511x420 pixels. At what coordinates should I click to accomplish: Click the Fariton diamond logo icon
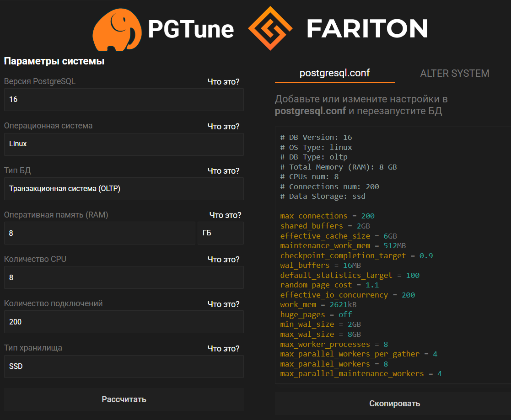coord(270,28)
